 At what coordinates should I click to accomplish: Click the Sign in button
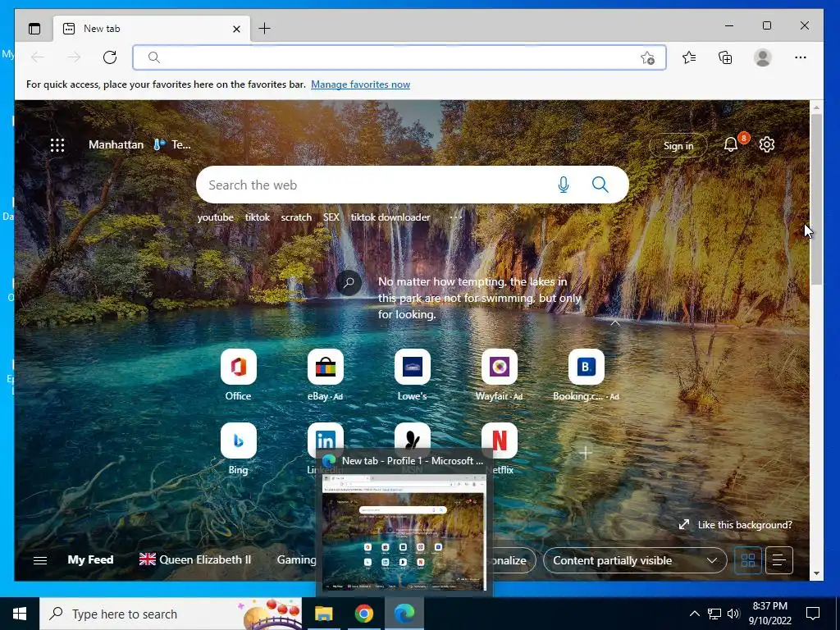[678, 146]
